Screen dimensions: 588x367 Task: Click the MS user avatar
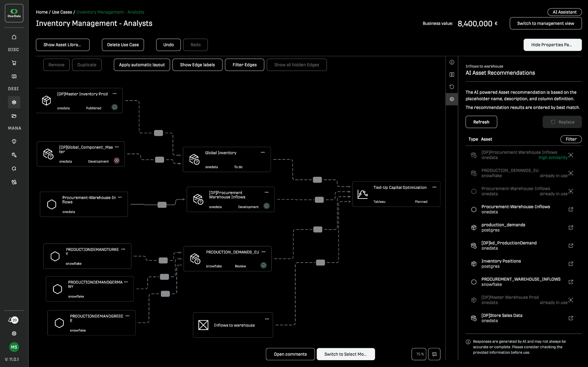14,347
